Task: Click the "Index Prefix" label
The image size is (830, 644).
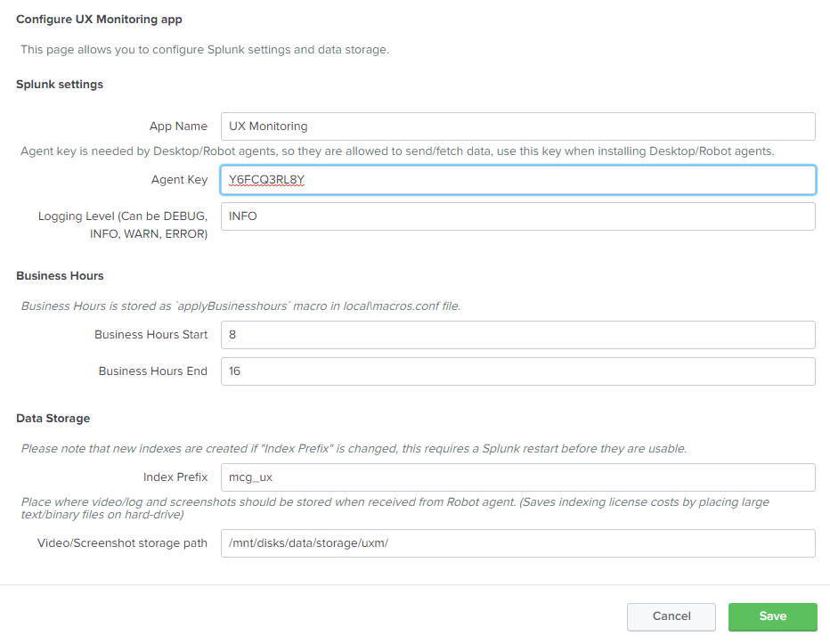Action: 175,477
